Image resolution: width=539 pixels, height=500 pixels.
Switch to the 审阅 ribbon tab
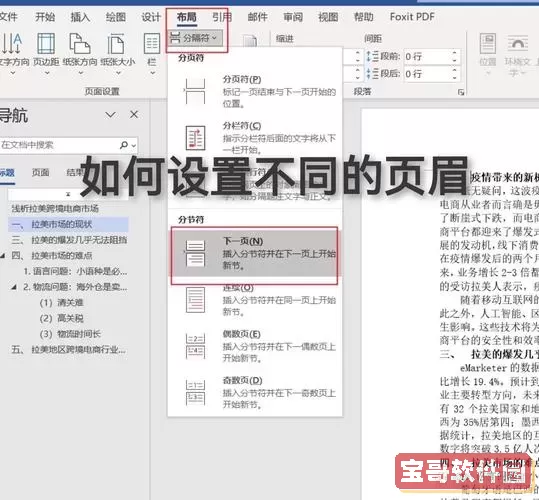click(x=293, y=17)
